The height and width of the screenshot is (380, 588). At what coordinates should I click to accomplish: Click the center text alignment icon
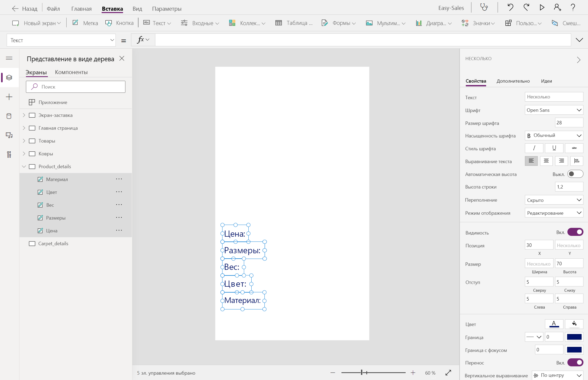pos(546,161)
